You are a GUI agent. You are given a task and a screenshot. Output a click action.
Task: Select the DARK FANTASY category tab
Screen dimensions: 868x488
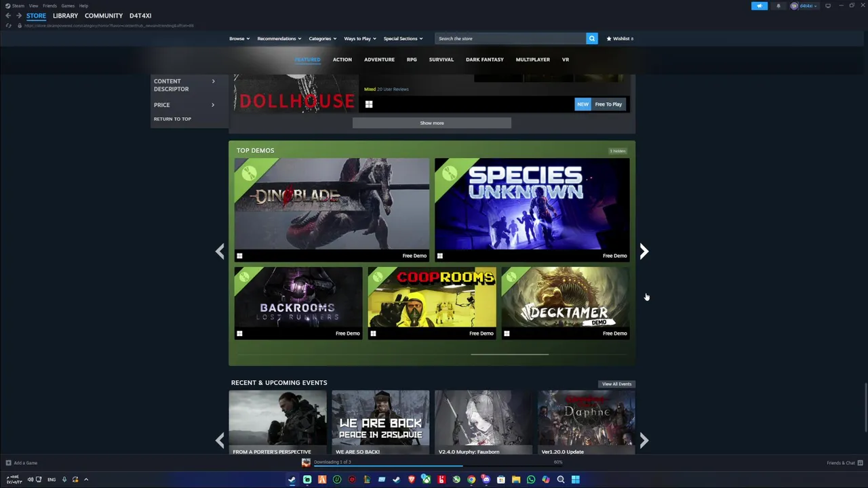[x=485, y=60]
